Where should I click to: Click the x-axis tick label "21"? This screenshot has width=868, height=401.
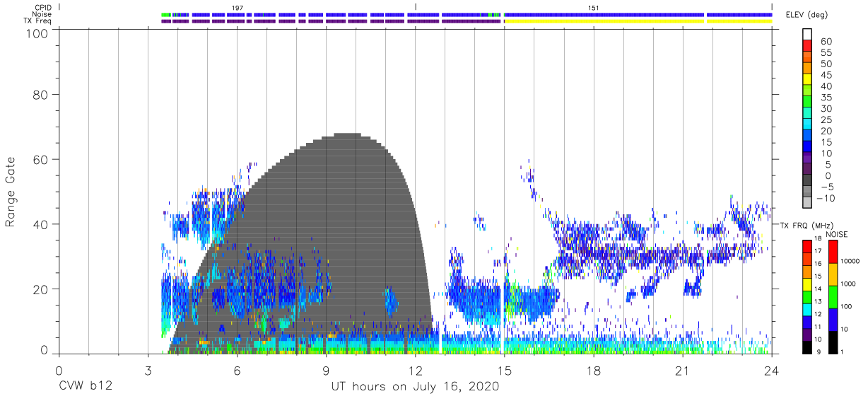(x=683, y=371)
